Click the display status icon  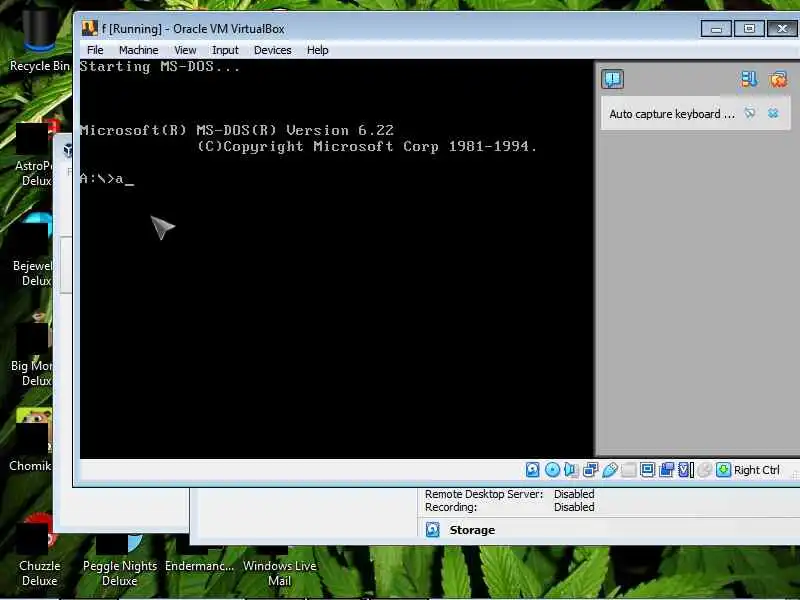(647, 470)
